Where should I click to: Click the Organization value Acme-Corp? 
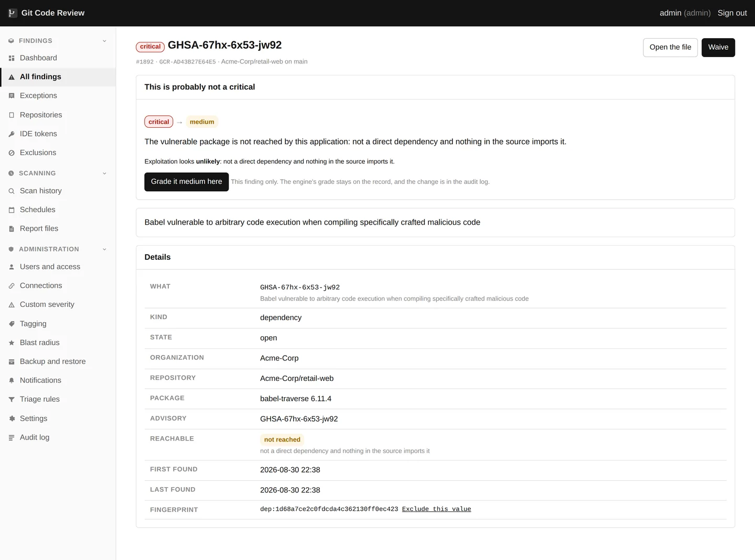[279, 358]
